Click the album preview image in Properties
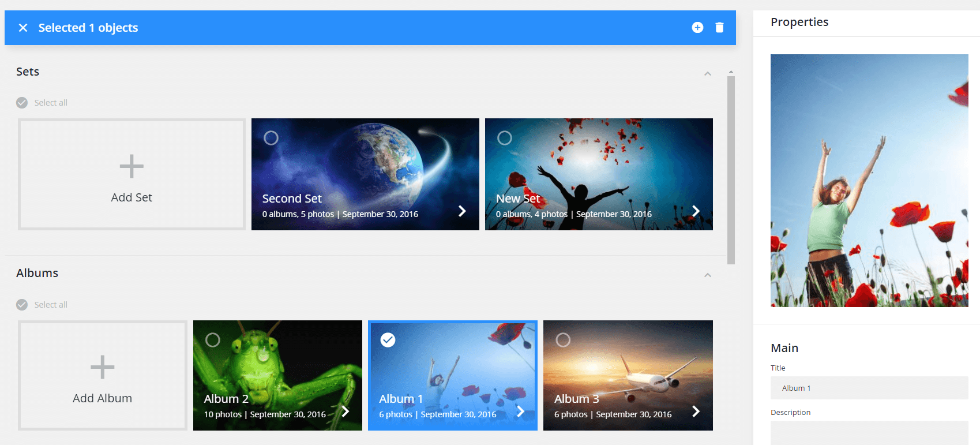This screenshot has width=980, height=445. point(869,181)
